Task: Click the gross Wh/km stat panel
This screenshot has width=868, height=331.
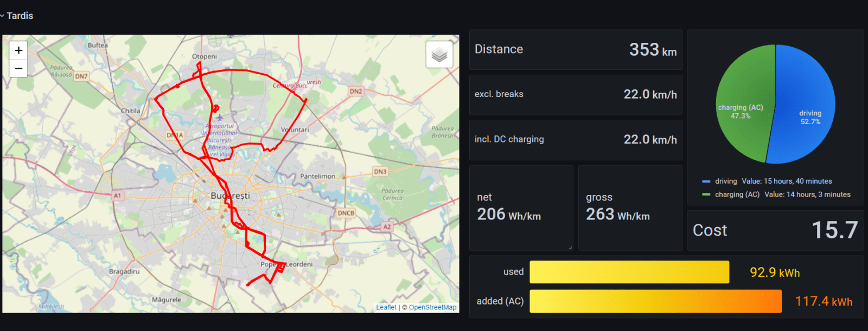Action: (x=630, y=208)
